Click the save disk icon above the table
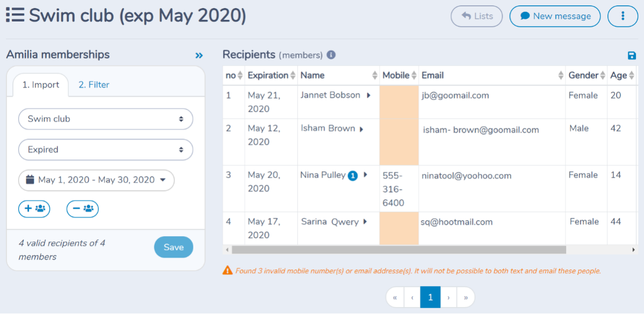This screenshot has height=314, width=644. click(631, 55)
